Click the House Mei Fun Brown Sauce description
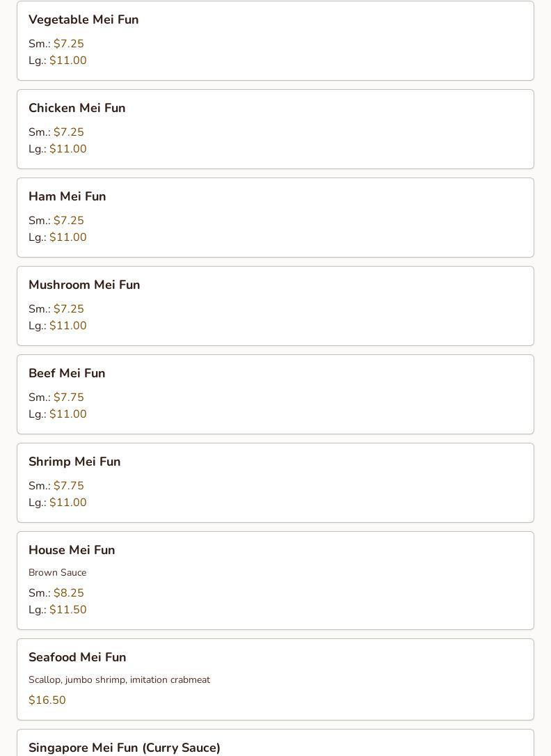 tap(57, 572)
